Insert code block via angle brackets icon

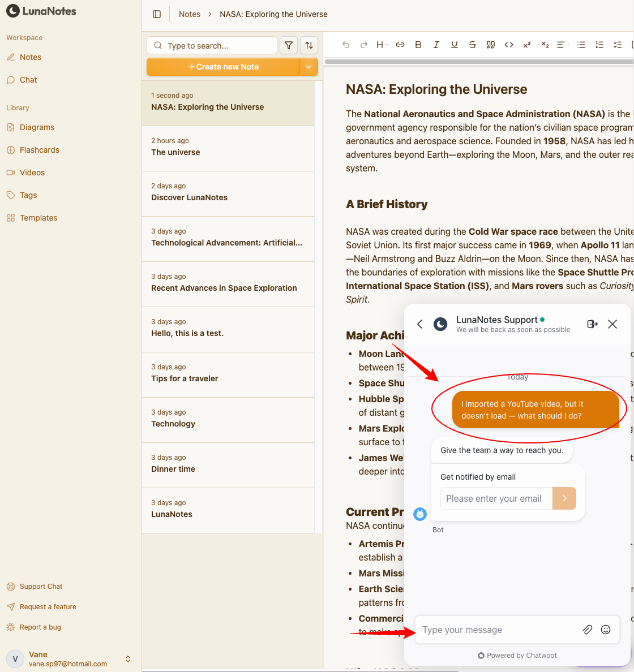point(509,45)
